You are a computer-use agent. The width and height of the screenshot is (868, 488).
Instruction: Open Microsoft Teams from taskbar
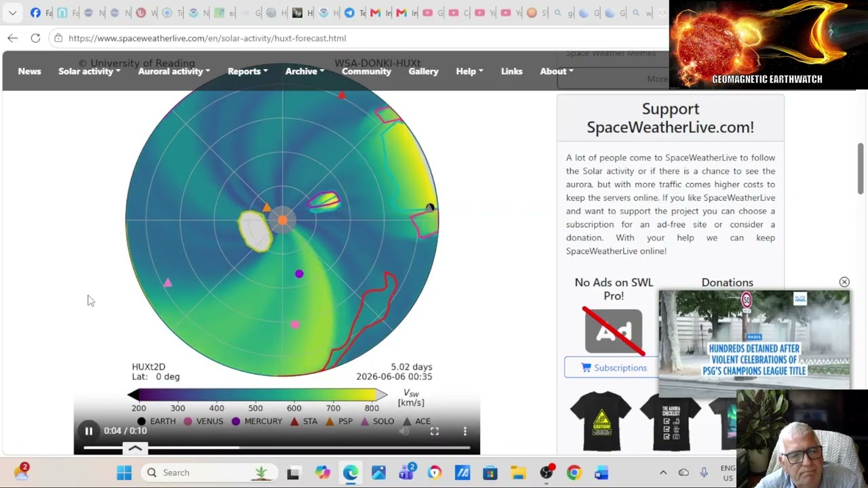(x=406, y=472)
